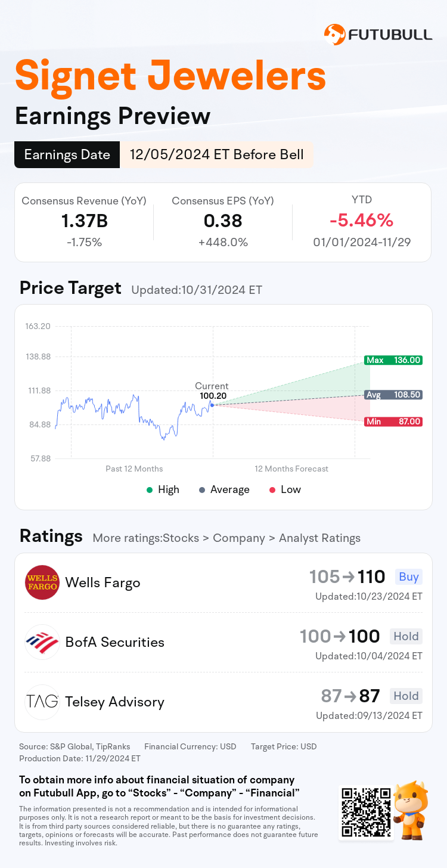This screenshot has width=447, height=868.
Task: Click the green High legend dot
Action: click(149, 489)
